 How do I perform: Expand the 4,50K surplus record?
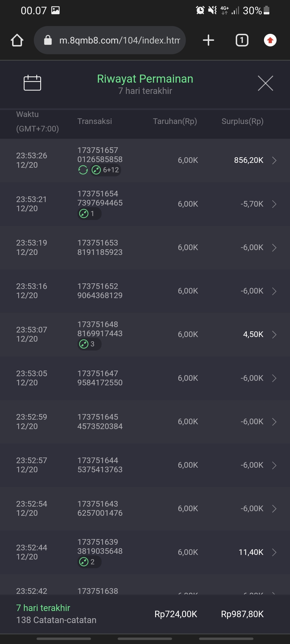click(274, 335)
